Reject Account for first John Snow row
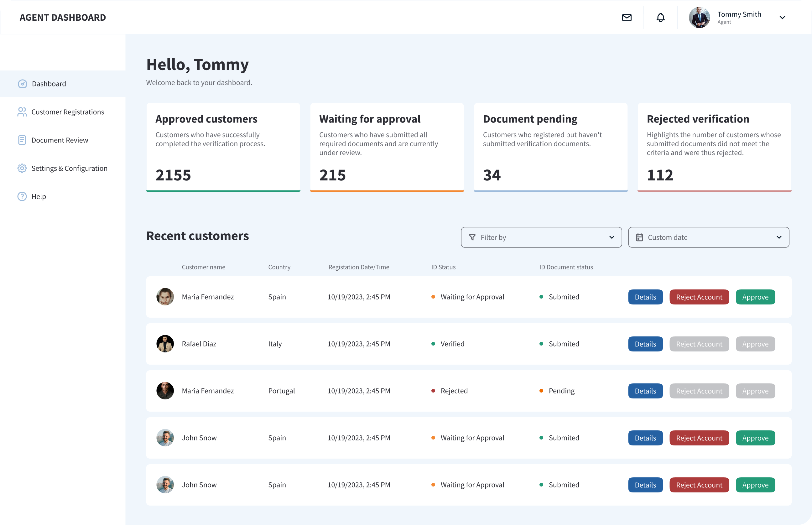812x525 pixels. click(699, 438)
